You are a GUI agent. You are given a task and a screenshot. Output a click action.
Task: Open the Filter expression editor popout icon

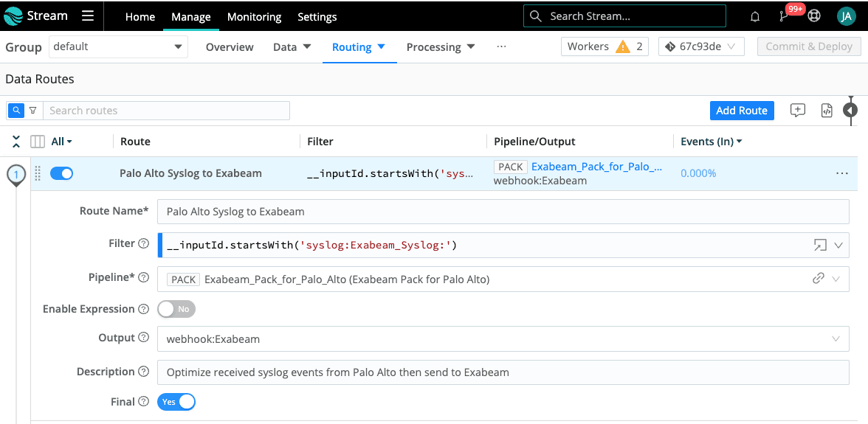(x=820, y=246)
